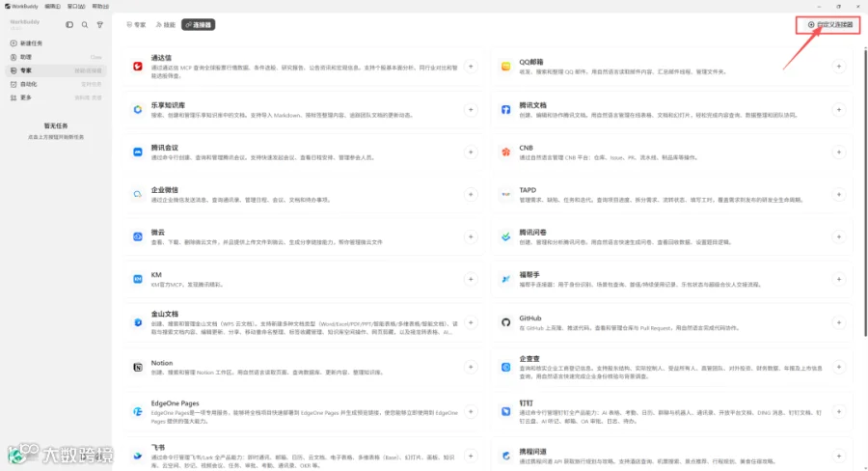868x471 pixels.
Task: Add the 企查查 connector with plus button
Action: [x=839, y=367]
